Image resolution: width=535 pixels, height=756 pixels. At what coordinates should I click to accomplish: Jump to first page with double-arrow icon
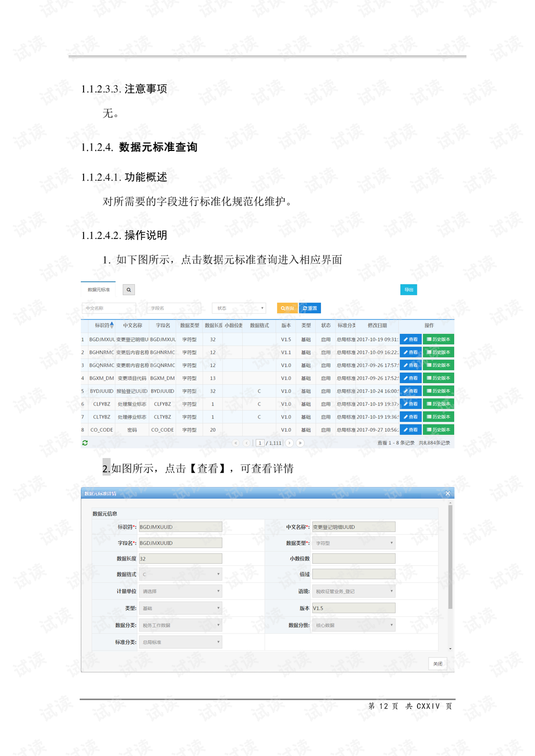click(236, 442)
